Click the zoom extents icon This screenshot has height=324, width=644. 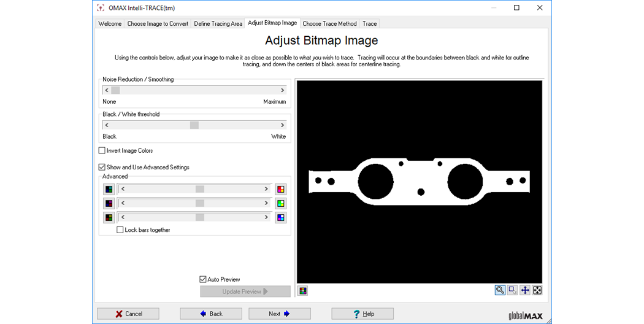[537, 290]
